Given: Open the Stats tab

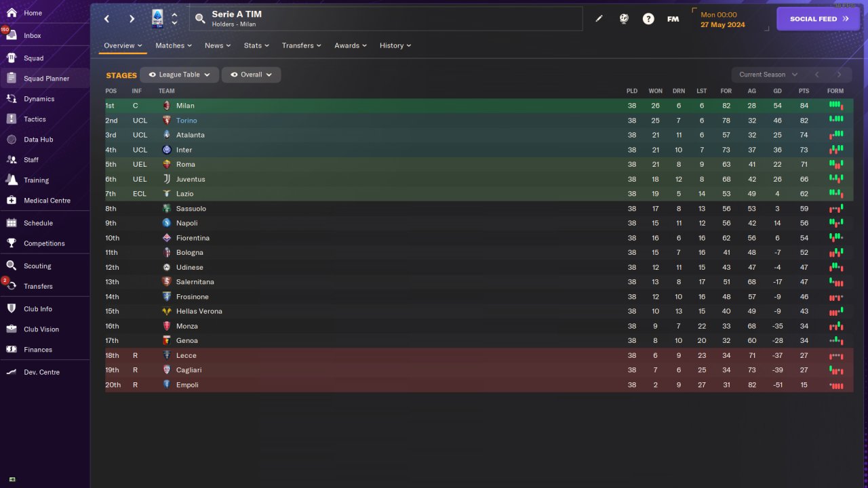Looking at the screenshot, I should pyautogui.click(x=256, y=45).
